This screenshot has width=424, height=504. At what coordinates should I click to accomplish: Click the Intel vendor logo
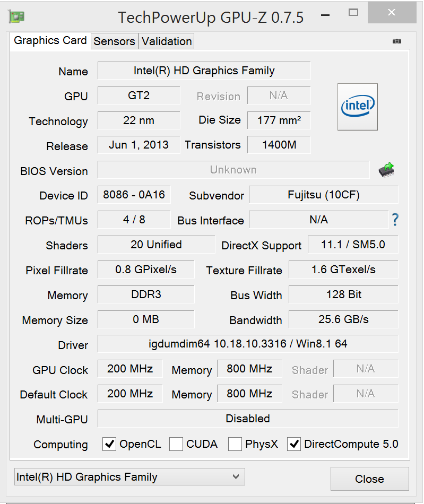358,107
